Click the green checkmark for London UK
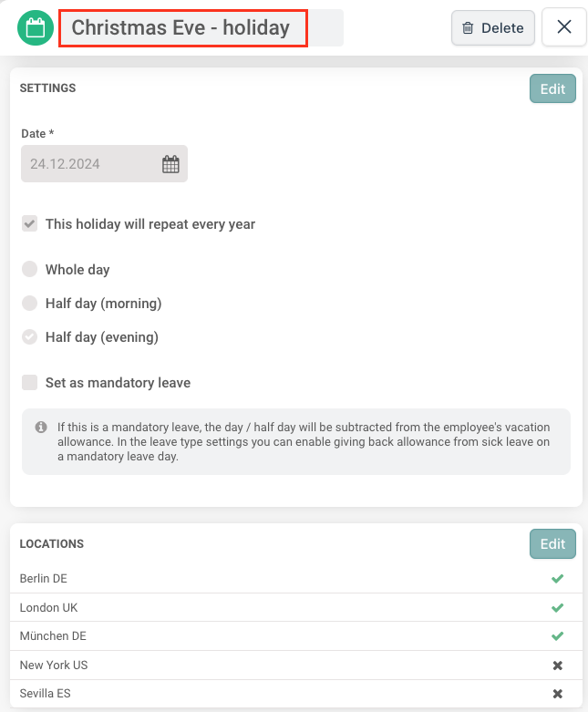Viewport: 588px width, 712px height. pos(557,608)
